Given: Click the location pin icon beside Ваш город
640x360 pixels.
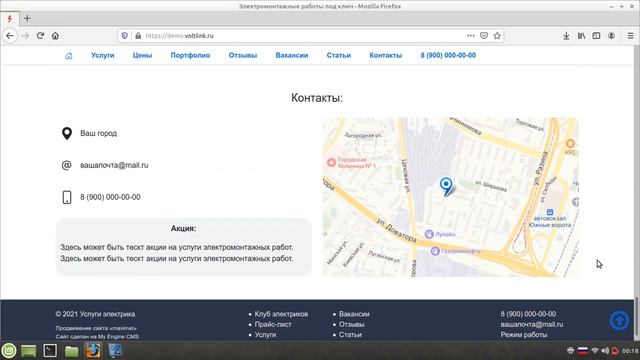Looking at the screenshot, I should [67, 133].
